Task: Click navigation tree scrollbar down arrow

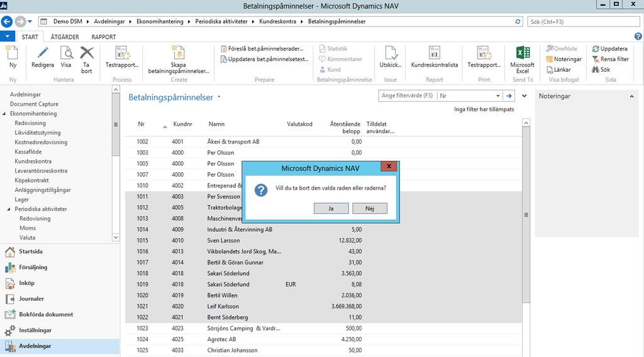Action: (x=116, y=237)
